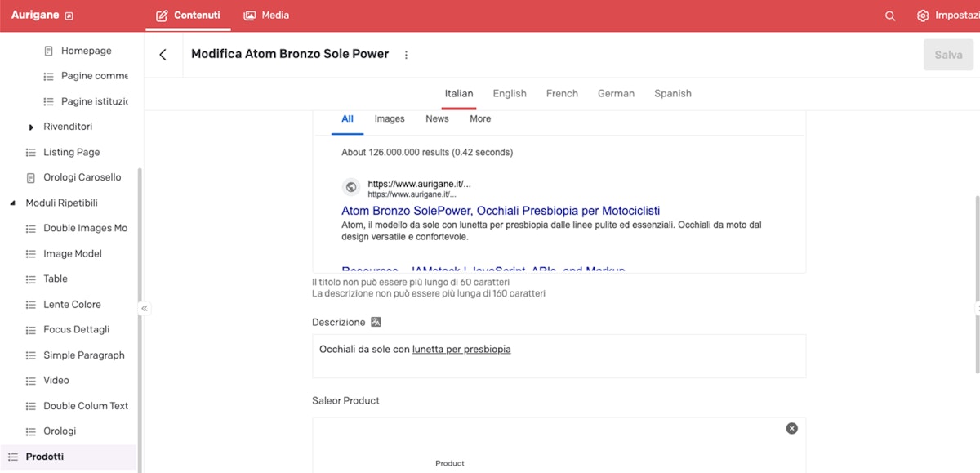Open the three-dot options menu beside title
Screen dimensions: 980x473
[407, 55]
